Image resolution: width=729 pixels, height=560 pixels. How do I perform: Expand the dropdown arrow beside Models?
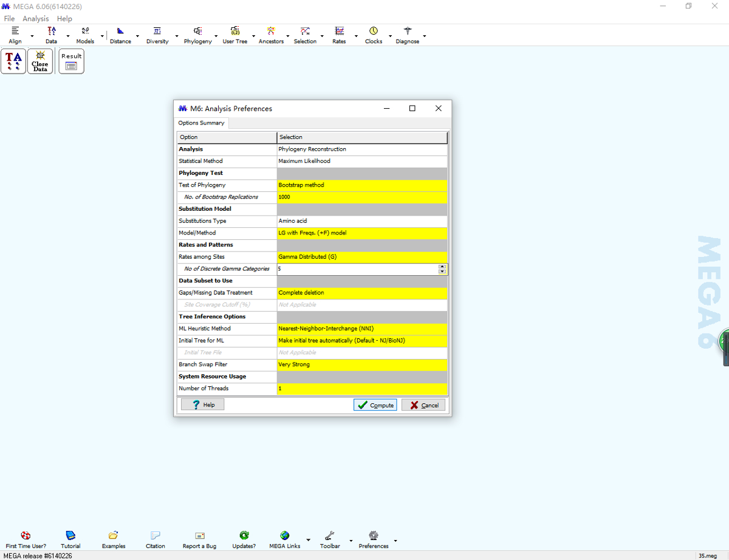point(102,36)
